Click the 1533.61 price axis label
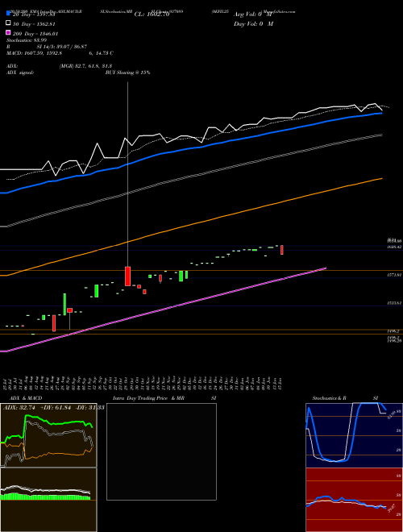Screen dimensions: 403x532 (394, 303)
